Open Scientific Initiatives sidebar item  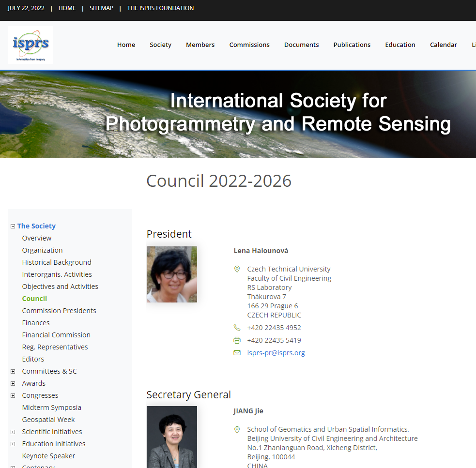(x=52, y=432)
